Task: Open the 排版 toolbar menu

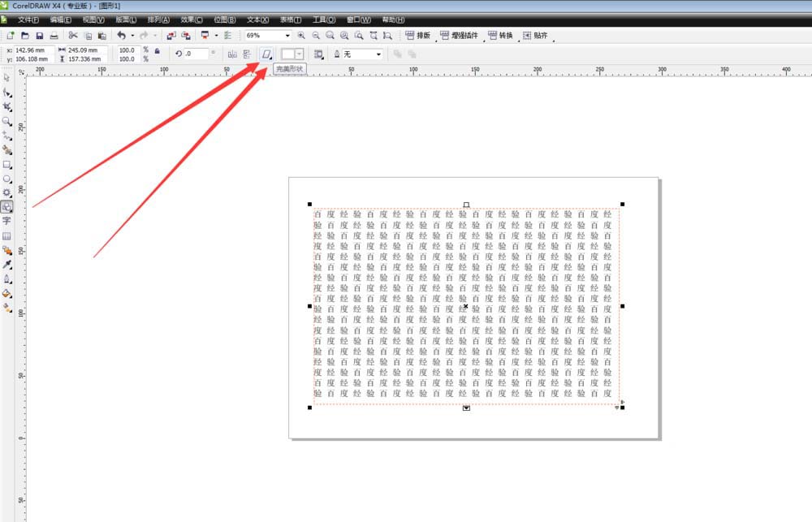Action: coord(418,35)
